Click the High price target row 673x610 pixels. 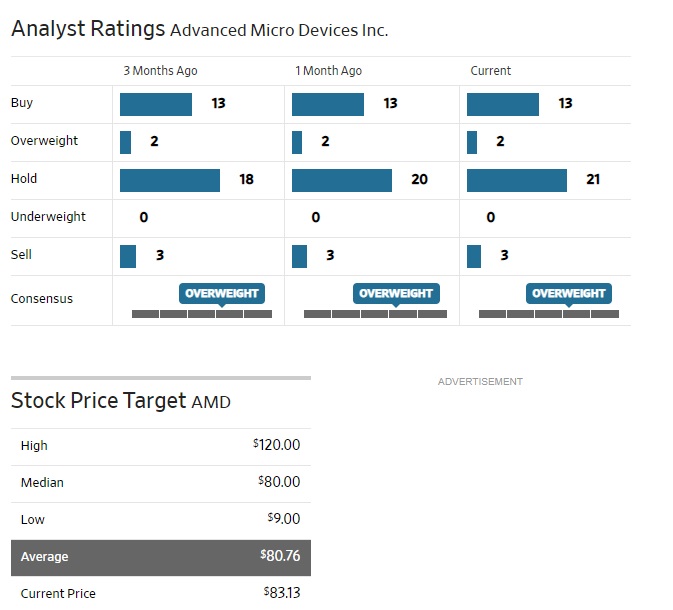160,446
